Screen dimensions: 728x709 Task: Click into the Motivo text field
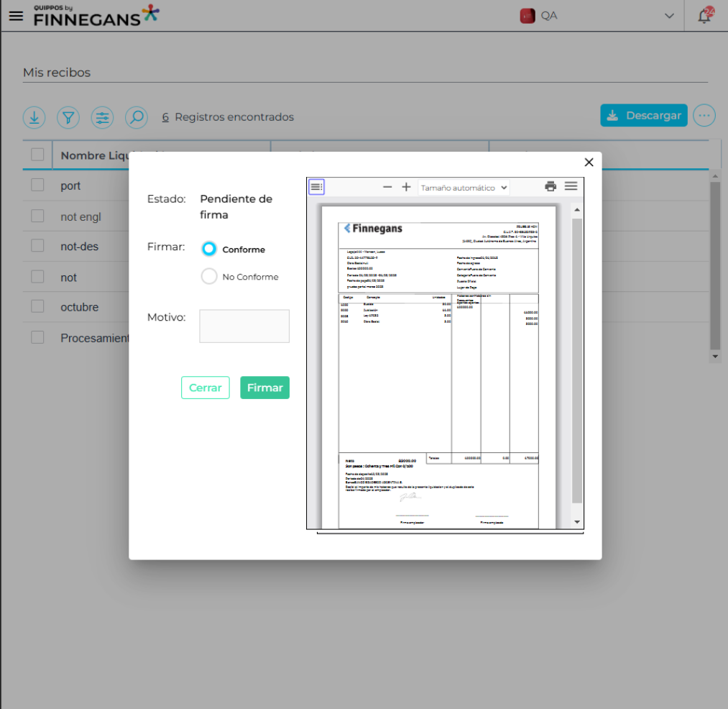point(244,326)
